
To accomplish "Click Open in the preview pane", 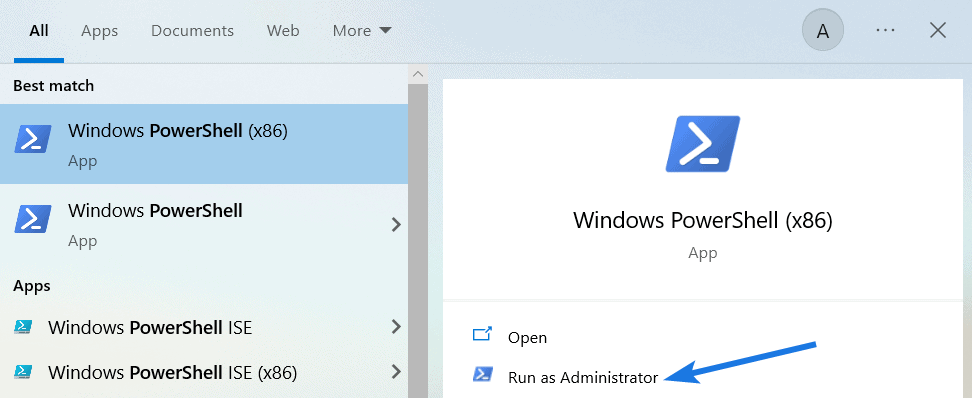I will pos(528,337).
